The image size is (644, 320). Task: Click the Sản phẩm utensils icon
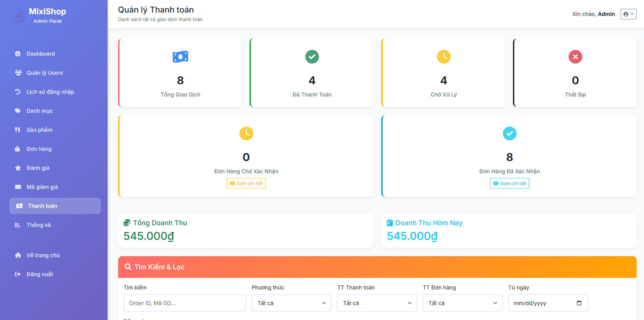pos(17,130)
